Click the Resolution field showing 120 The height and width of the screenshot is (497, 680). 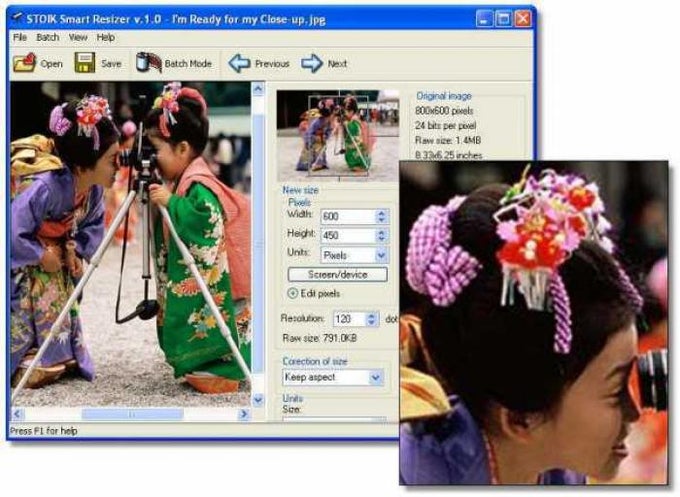(349, 319)
